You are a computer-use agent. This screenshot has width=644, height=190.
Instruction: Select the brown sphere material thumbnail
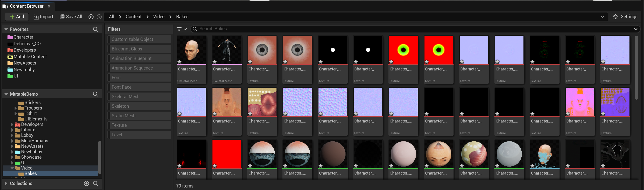point(333,154)
